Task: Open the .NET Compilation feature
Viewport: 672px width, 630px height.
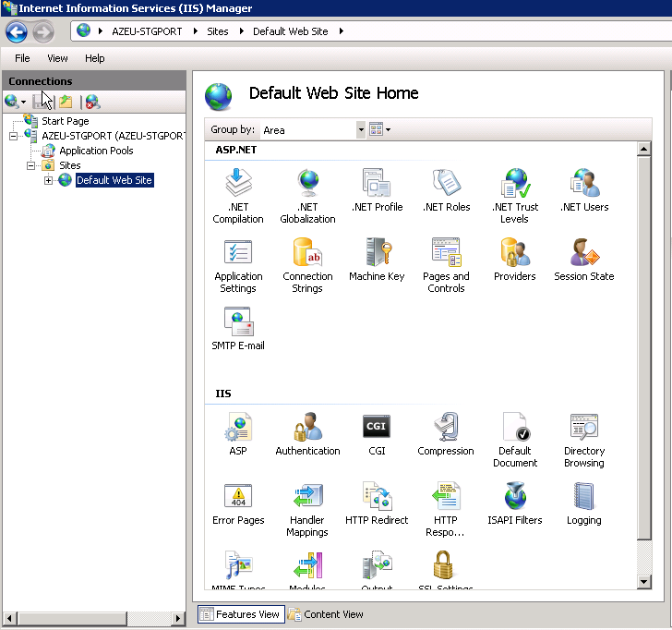Action: coord(238,196)
